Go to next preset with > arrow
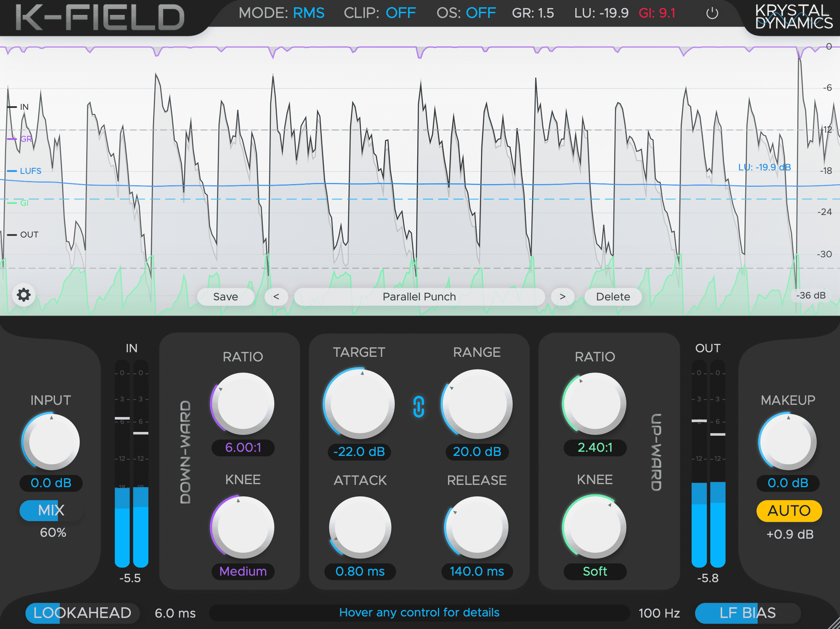The image size is (840, 629). click(562, 297)
